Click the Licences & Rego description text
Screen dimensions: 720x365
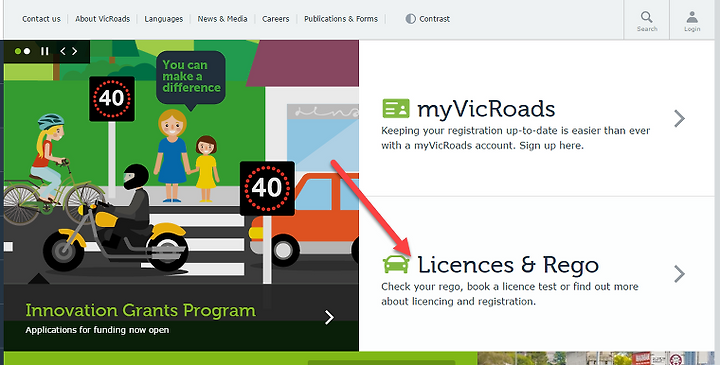[x=510, y=294]
